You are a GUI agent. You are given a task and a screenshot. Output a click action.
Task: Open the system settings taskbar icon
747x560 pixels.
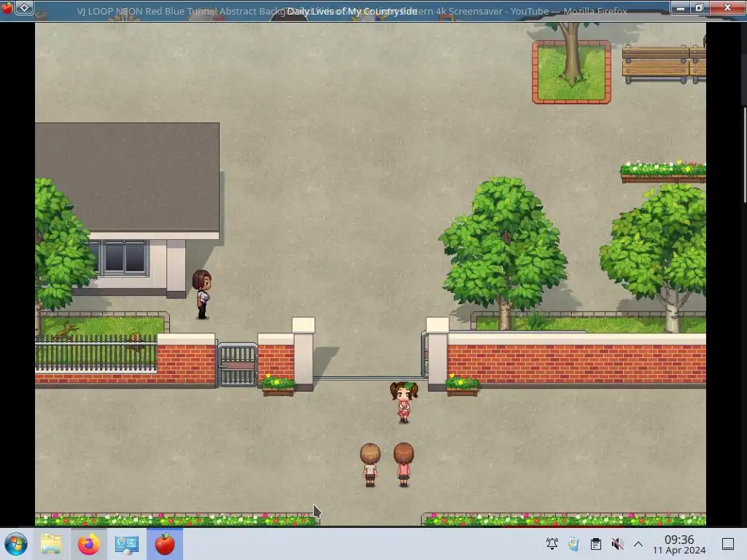[x=127, y=544]
